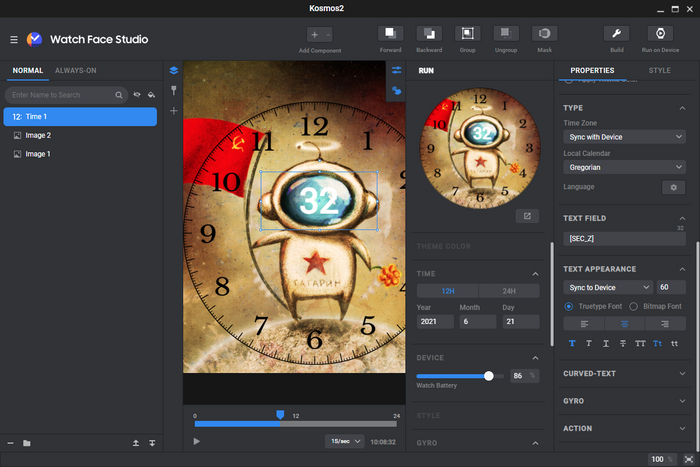
Task: Click the Build wrench icon
Action: [x=616, y=34]
